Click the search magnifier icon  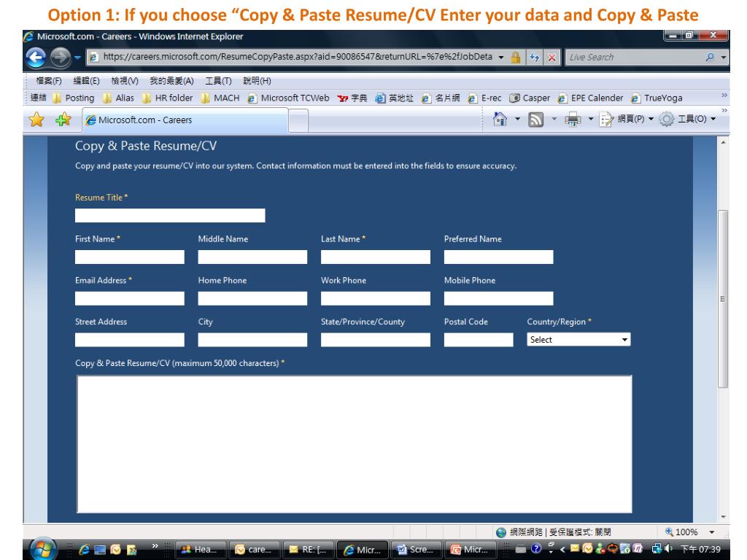tap(710, 57)
